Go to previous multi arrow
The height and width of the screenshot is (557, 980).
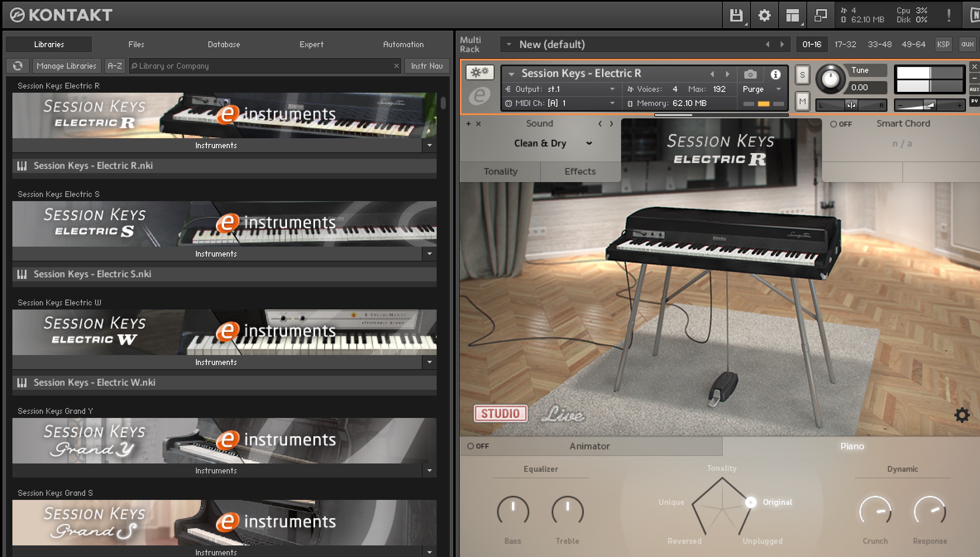tap(767, 44)
